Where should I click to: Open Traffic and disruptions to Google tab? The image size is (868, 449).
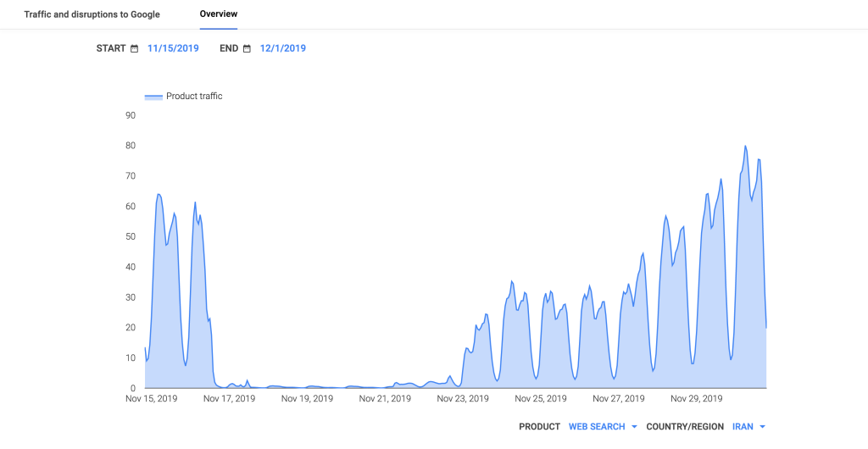pyautogui.click(x=92, y=14)
